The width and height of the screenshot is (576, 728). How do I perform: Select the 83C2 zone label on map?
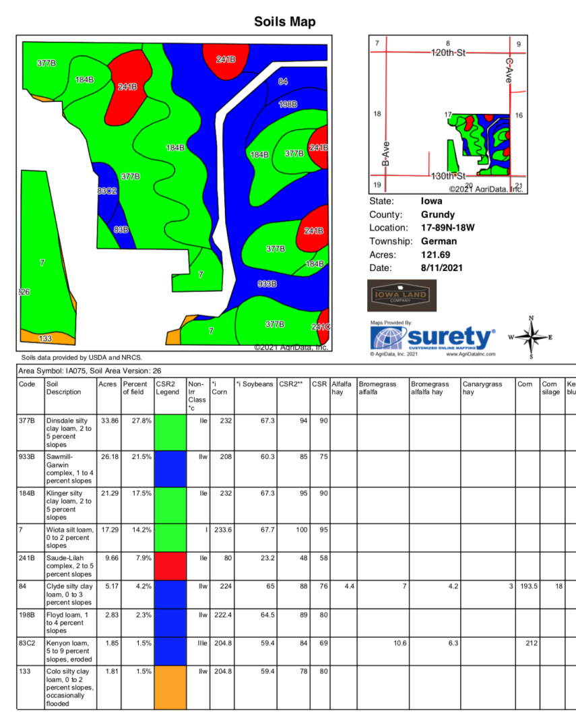[x=107, y=191]
